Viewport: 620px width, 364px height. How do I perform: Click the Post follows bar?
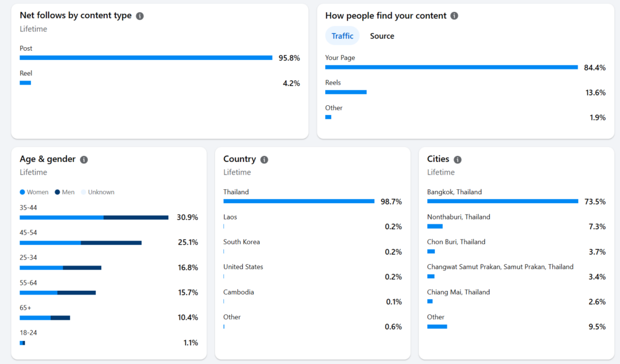click(x=146, y=57)
